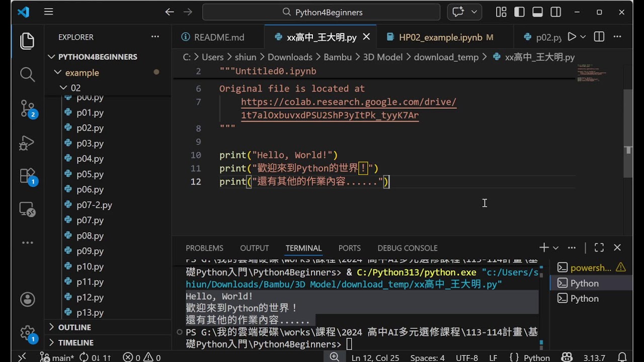644x362 pixels.
Task: Switch to README.md tab
Action: click(x=218, y=37)
